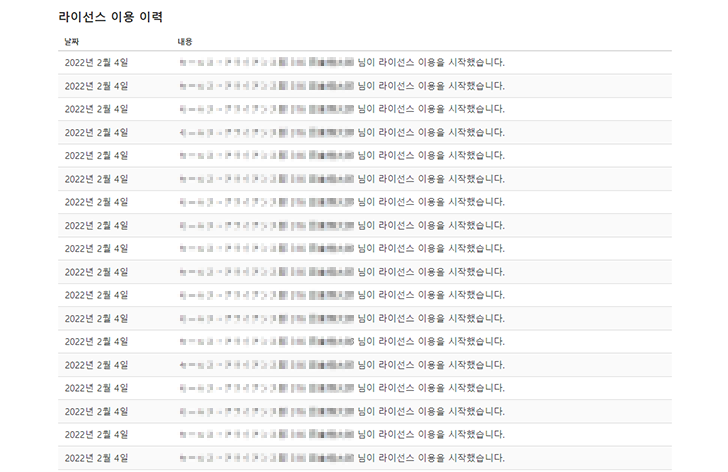Select the sixth row's 2022년 2월 4일 date

point(96,178)
